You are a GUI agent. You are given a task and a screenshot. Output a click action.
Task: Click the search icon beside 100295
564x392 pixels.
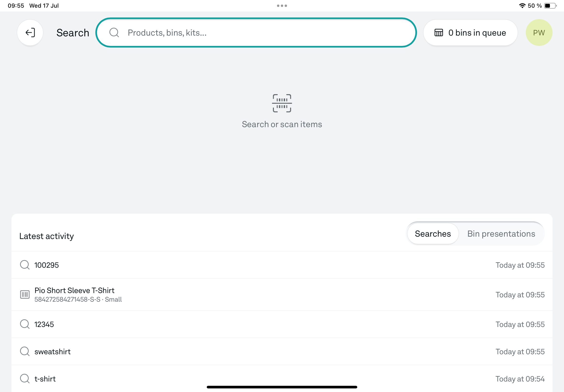pos(25,265)
